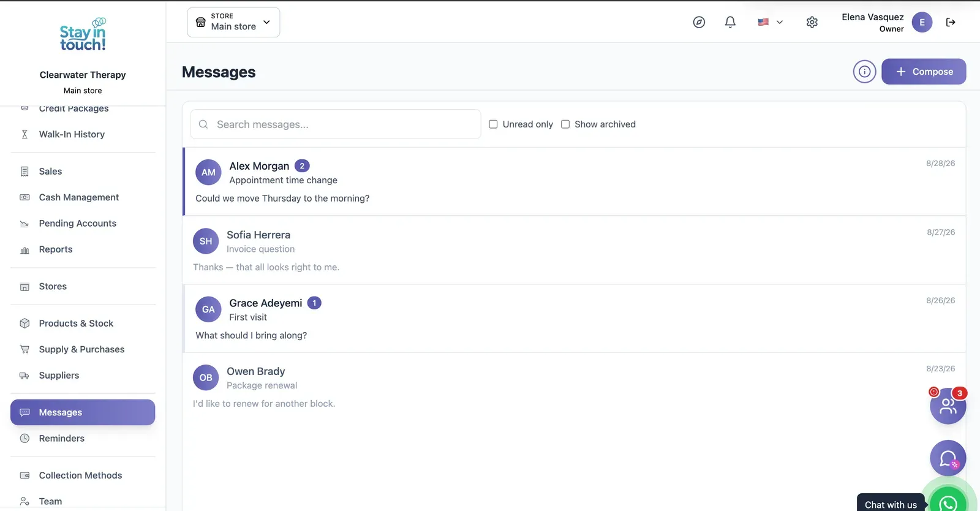Open Cash Management section

[83, 197]
